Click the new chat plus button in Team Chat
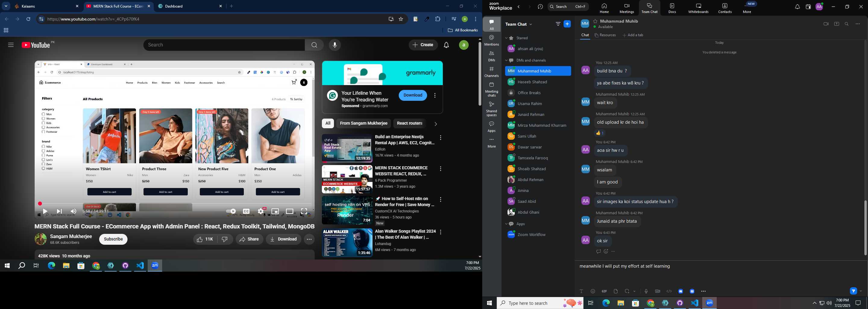 (x=567, y=24)
